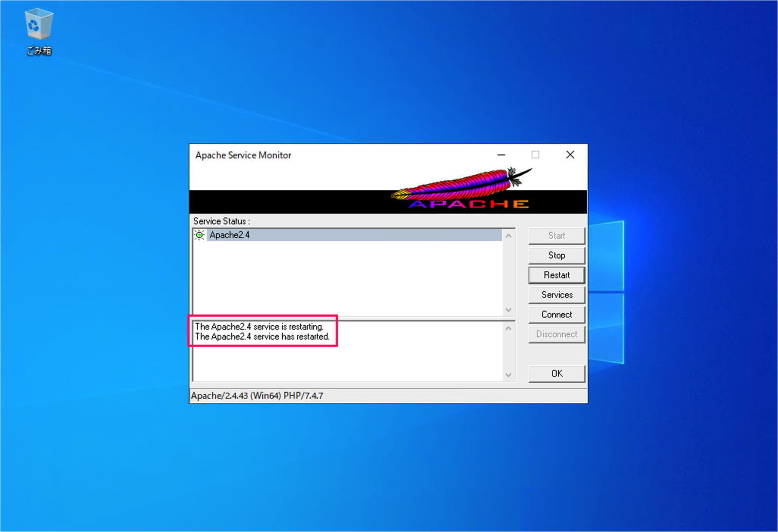
Task: Click the Start button
Action: point(557,236)
